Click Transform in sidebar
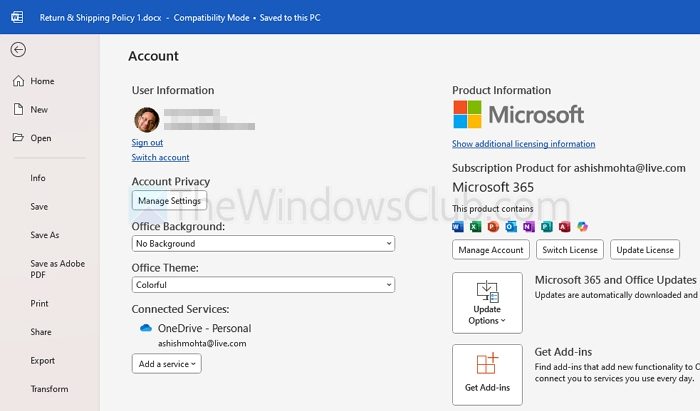This screenshot has width=700, height=411. [x=50, y=389]
